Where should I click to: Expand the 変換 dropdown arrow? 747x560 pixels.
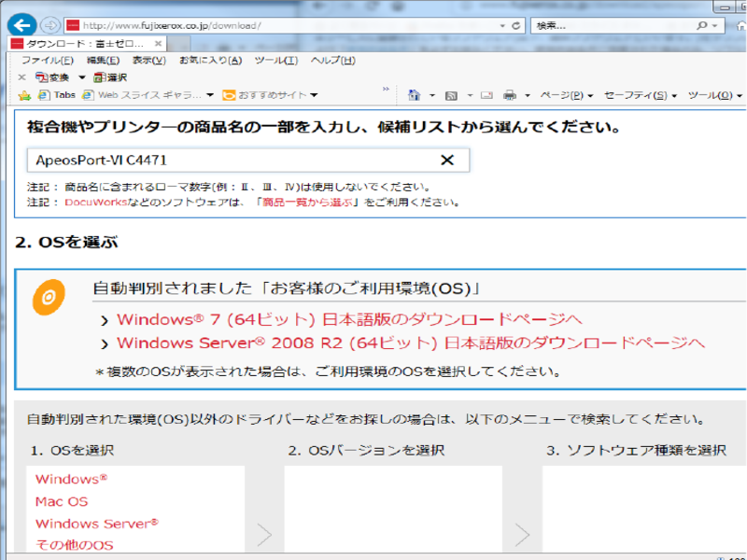(x=82, y=77)
